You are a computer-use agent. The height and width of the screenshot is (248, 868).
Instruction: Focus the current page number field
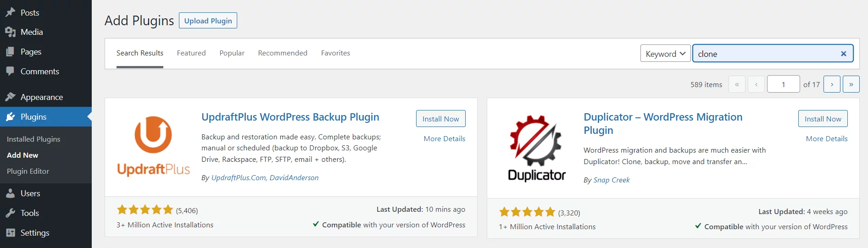point(784,84)
